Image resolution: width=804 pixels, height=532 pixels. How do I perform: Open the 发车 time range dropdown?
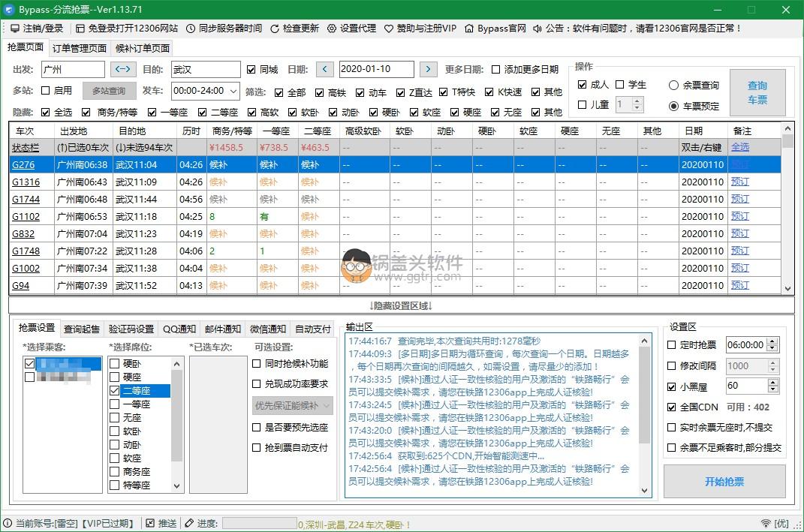tap(233, 91)
